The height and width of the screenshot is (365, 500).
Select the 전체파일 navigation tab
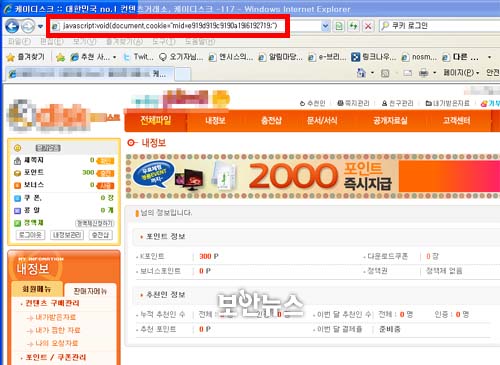tap(156, 120)
